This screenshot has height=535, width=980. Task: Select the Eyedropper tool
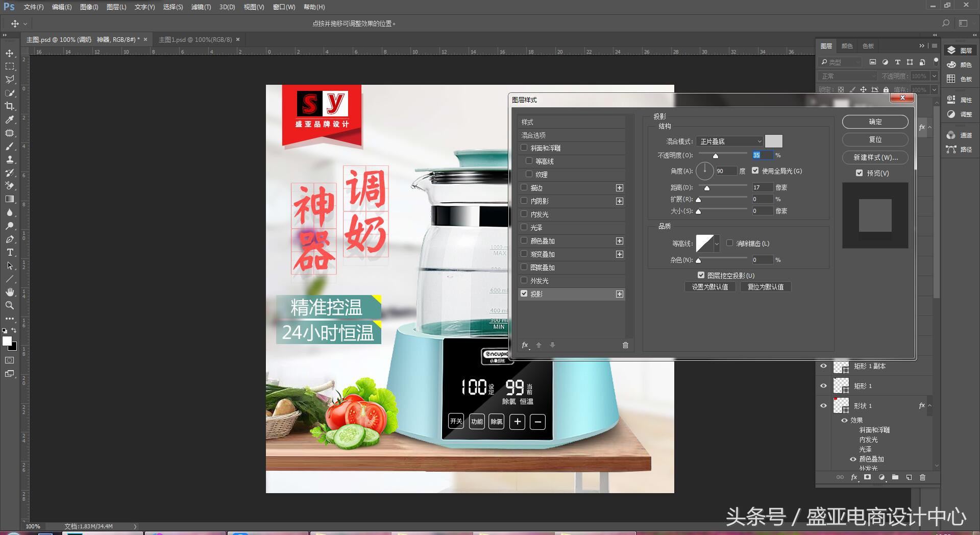(x=9, y=119)
